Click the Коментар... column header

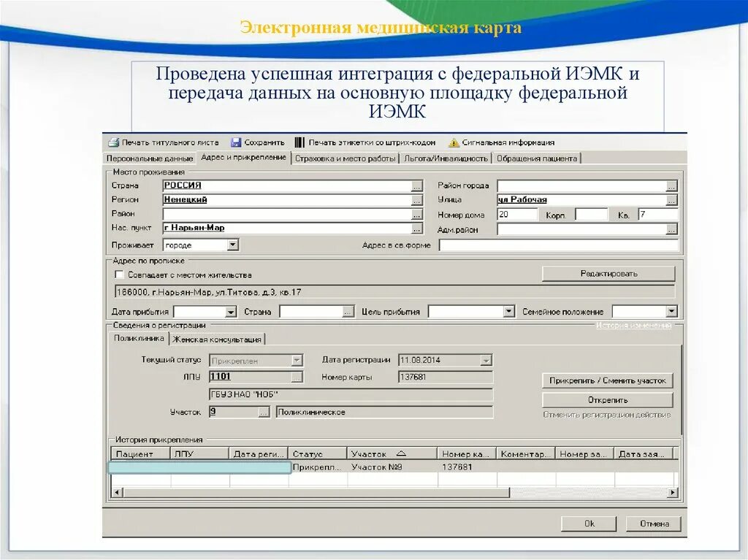point(526,453)
